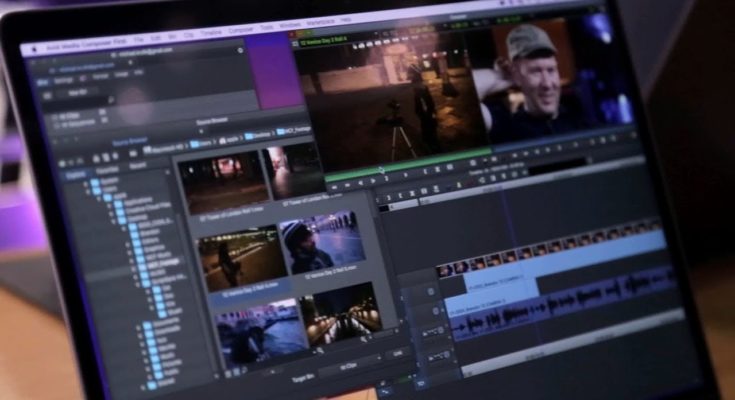Open the Explore tab in Source Browser
Viewport: 735px width, 400px height.
[75, 175]
